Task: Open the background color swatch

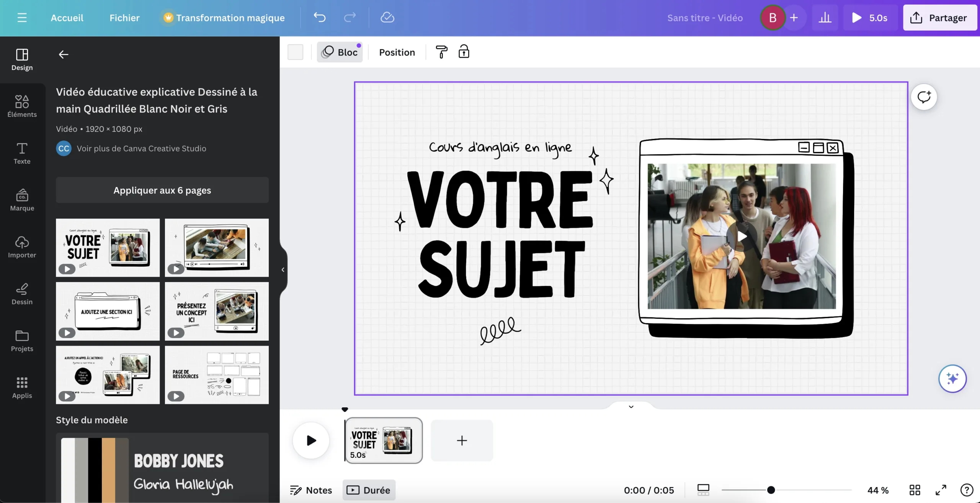Action: point(295,52)
